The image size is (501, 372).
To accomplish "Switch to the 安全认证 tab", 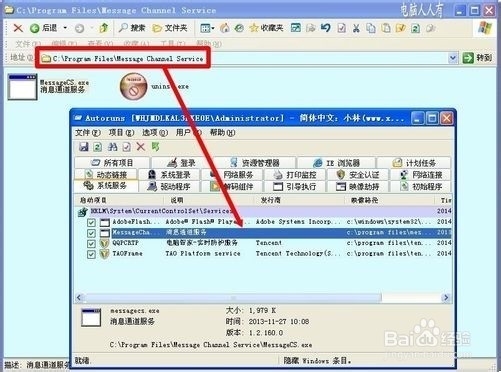I will [358, 175].
